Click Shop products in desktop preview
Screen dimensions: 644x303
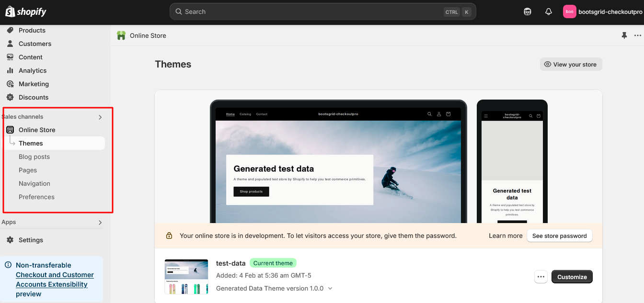coord(252,191)
